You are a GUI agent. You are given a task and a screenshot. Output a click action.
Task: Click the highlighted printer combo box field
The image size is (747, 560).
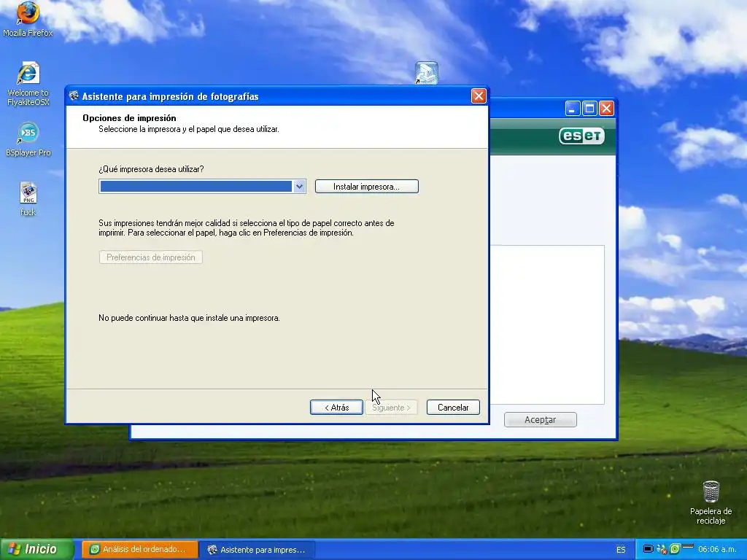pyautogui.click(x=196, y=187)
